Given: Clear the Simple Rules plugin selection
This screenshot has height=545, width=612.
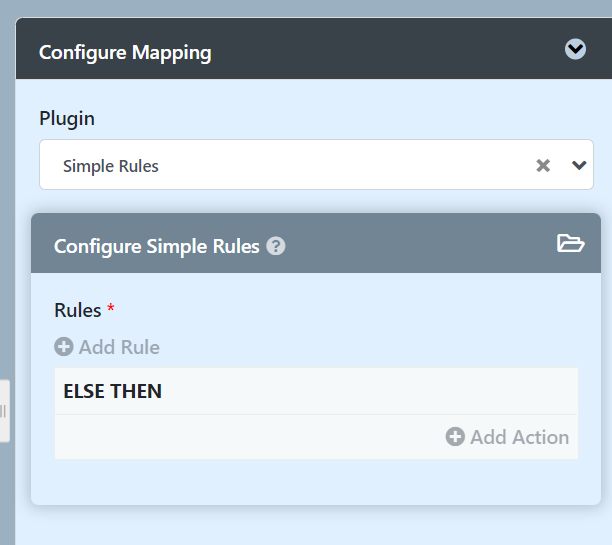Looking at the screenshot, I should pos(543,166).
